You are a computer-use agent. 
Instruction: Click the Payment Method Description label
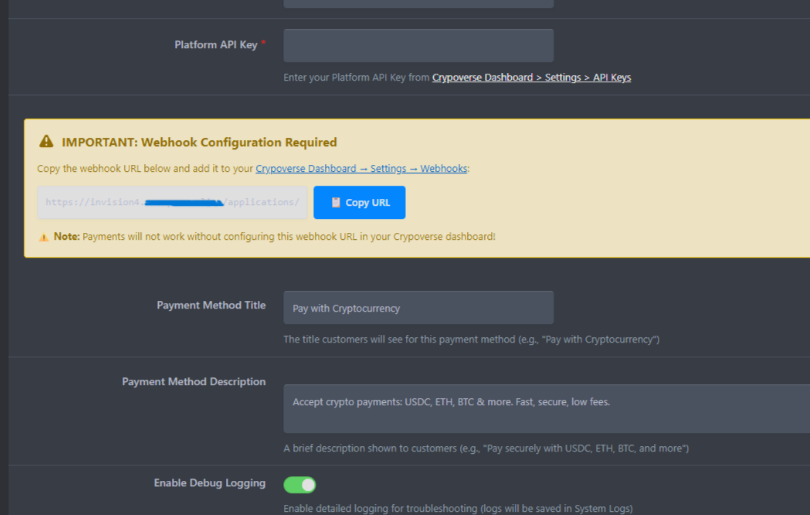[x=193, y=381]
